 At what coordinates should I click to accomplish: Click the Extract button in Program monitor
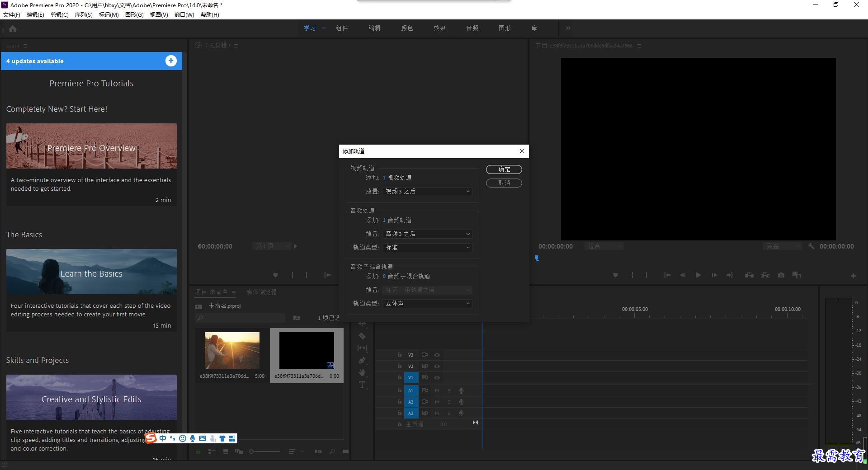tap(765, 275)
